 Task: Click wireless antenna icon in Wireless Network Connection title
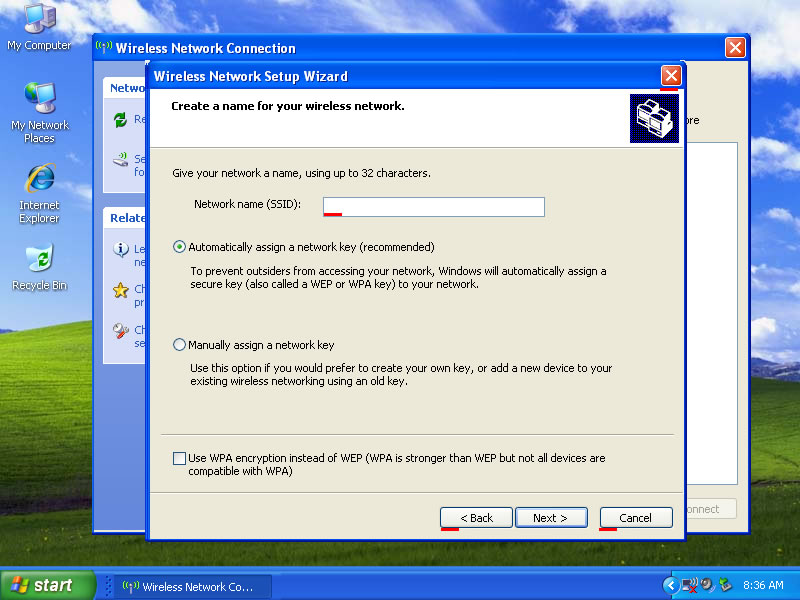(104, 47)
